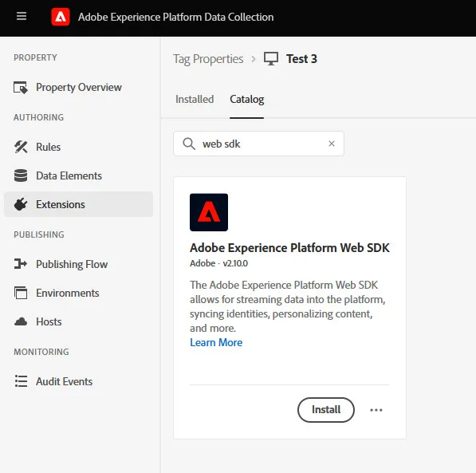Screen dimensions: 476x473
Task: Select the Catalog tab
Action: click(x=247, y=100)
